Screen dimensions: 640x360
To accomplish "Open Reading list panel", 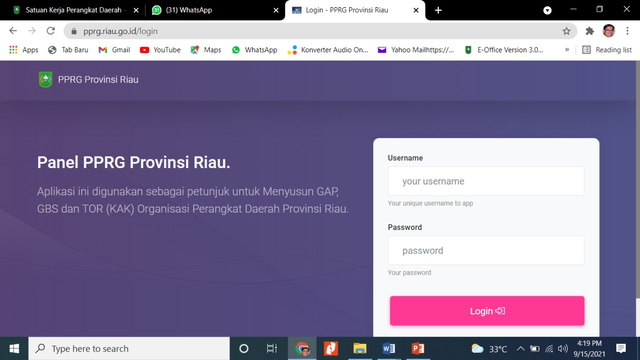I will [607, 50].
